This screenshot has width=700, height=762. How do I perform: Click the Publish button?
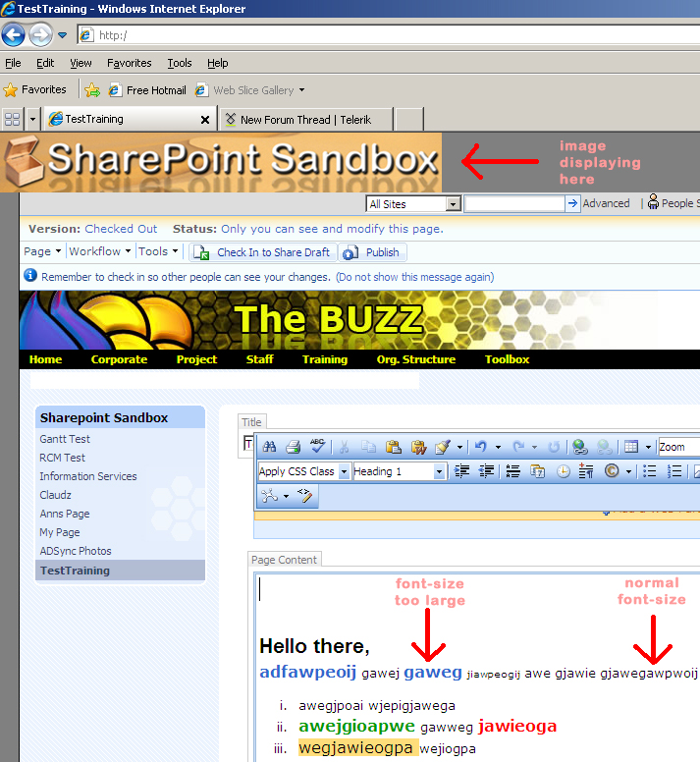pyautogui.click(x=372, y=252)
